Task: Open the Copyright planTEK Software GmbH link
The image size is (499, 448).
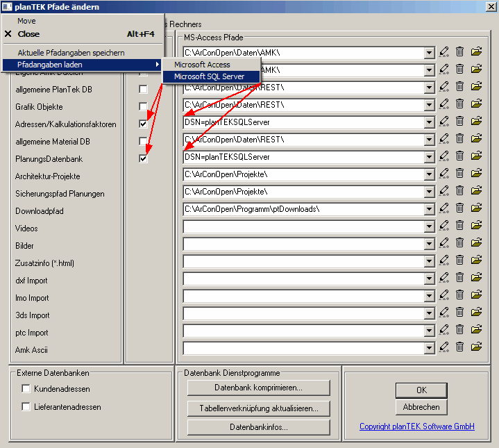Action: tap(416, 426)
